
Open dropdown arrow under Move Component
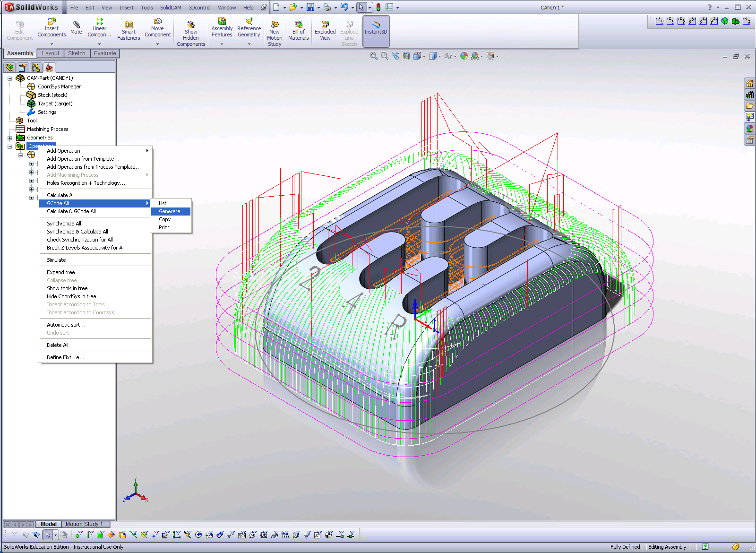click(x=158, y=44)
